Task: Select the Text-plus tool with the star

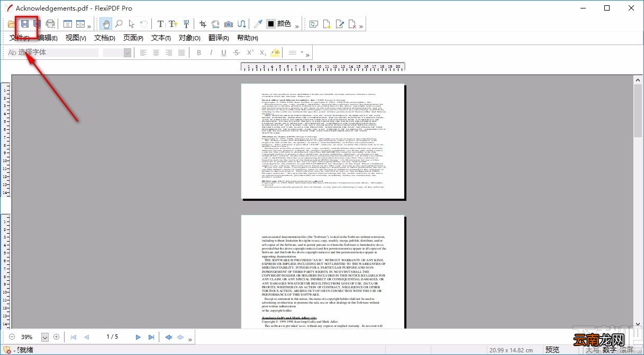Action: coord(173,24)
